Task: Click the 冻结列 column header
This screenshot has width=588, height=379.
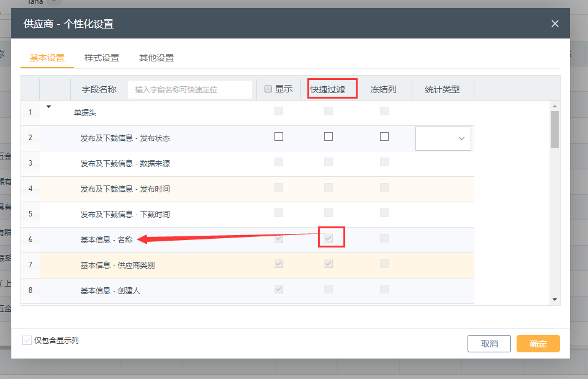Action: click(x=383, y=89)
